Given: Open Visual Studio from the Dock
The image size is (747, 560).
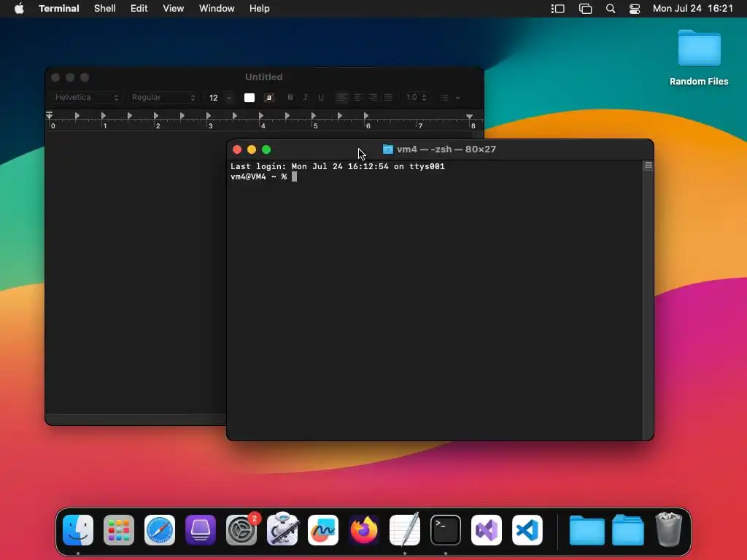Looking at the screenshot, I should point(487,530).
